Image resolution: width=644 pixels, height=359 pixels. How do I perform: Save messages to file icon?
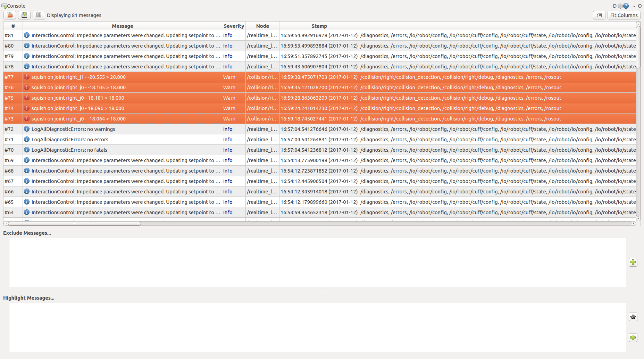click(x=24, y=15)
